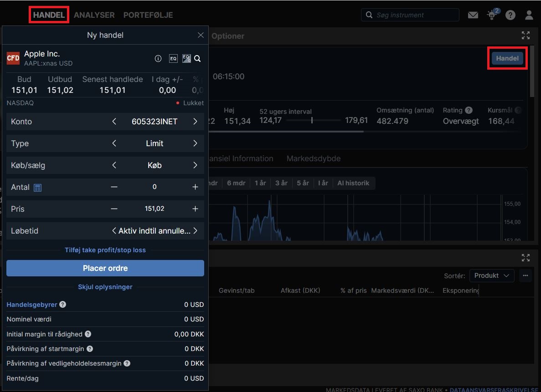
Task: Select the I år chart period
Action: (323, 183)
